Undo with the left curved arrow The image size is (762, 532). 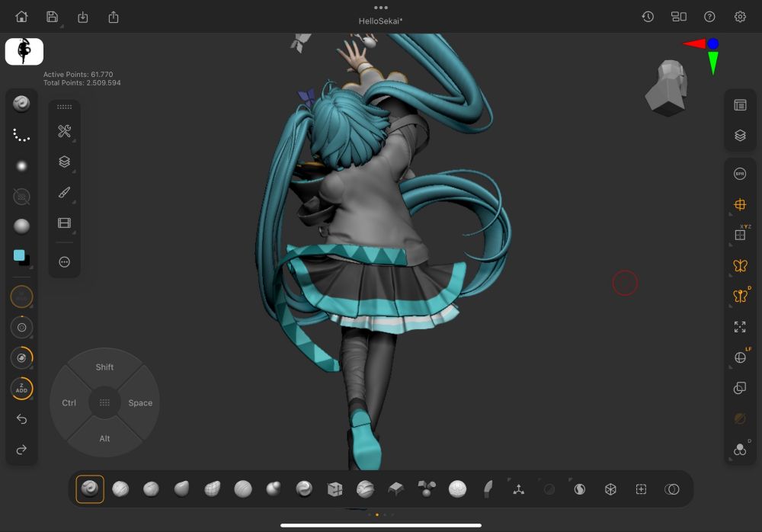click(21, 418)
